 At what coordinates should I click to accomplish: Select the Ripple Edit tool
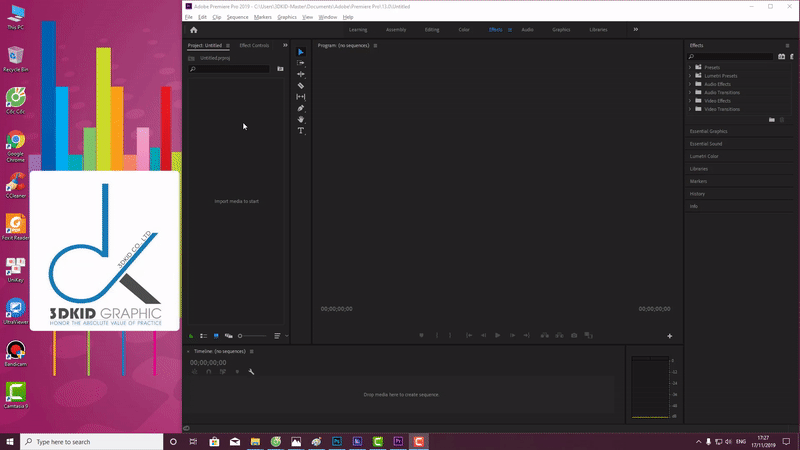(301, 74)
